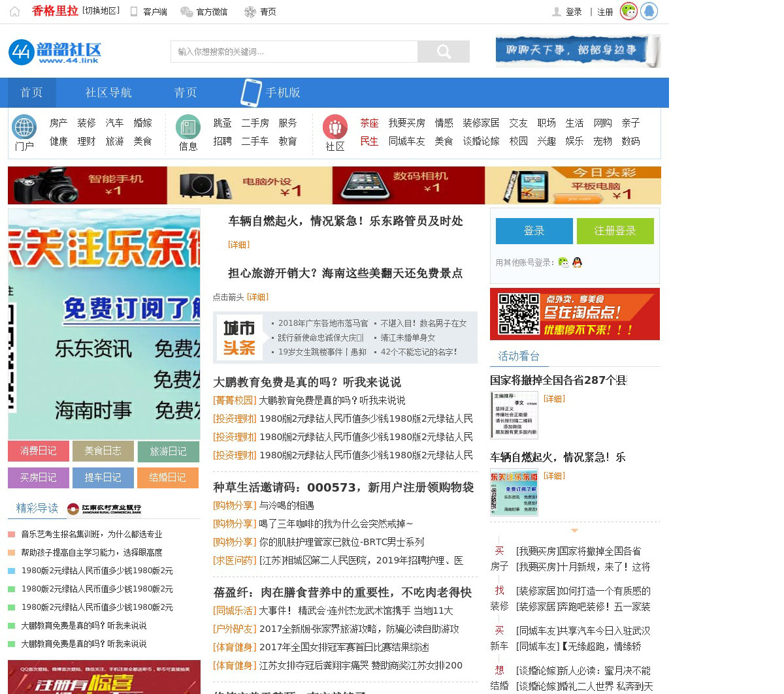Open the 信息 building icon
The height and width of the screenshot is (694, 784).
click(x=188, y=127)
